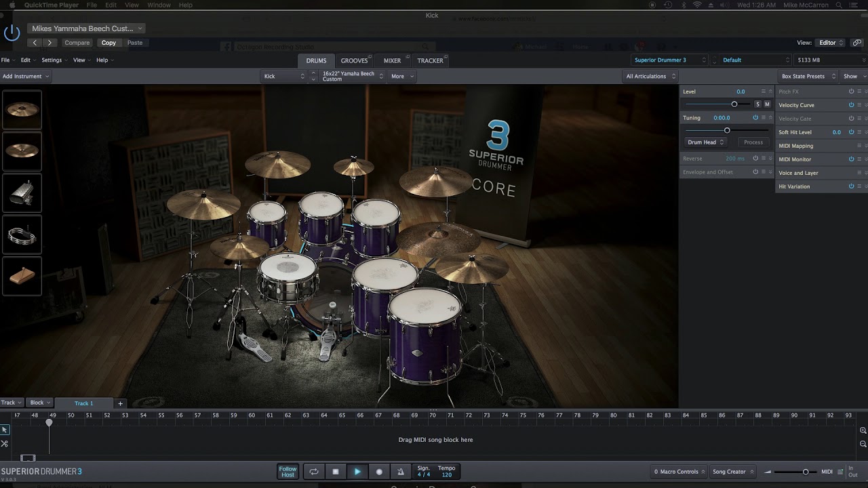Image resolution: width=868 pixels, height=488 pixels.
Task: Click the Paste button
Action: click(x=135, y=43)
